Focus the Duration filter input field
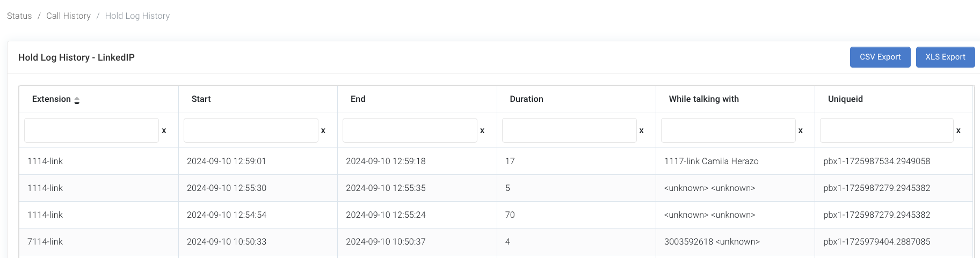The image size is (980, 258). point(569,130)
